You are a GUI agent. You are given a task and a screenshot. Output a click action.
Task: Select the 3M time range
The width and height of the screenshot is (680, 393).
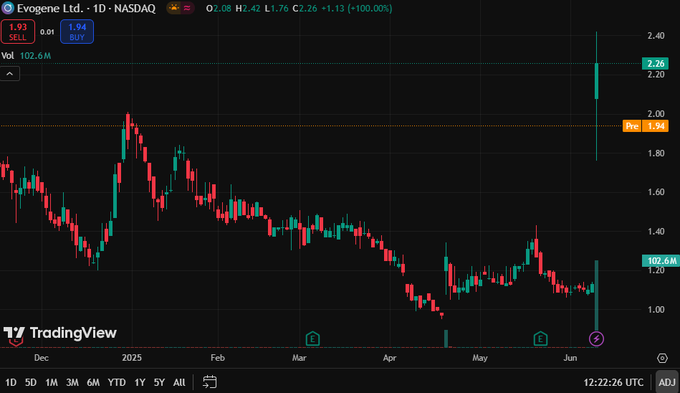72,382
